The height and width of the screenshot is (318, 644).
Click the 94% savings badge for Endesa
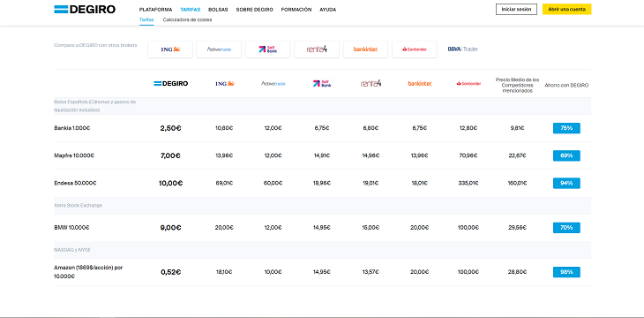(x=566, y=183)
